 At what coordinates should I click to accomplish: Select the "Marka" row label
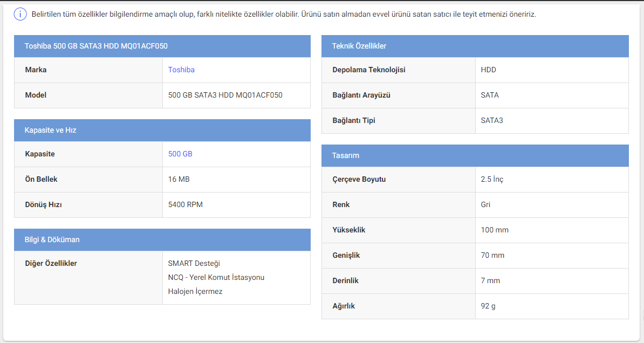pyautogui.click(x=36, y=70)
